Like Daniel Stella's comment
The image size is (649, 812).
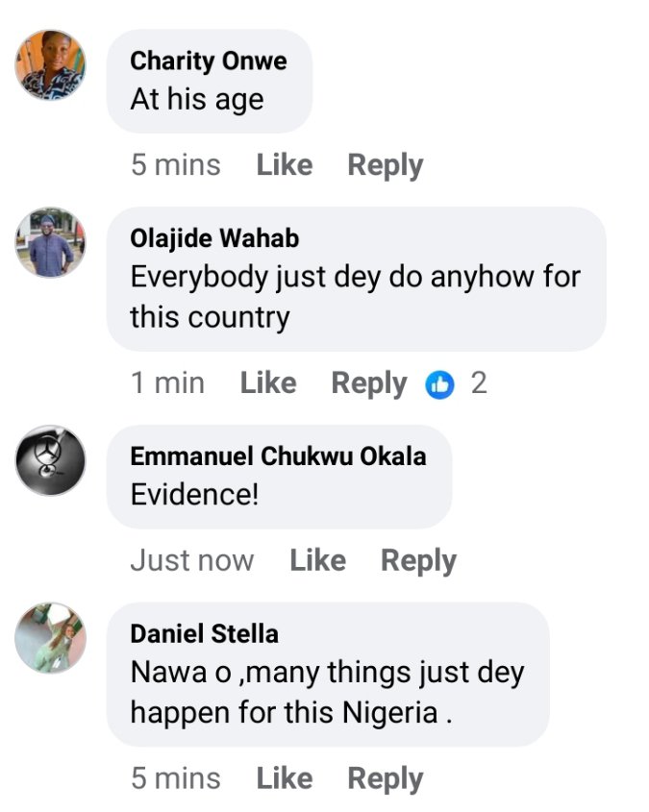tap(284, 778)
